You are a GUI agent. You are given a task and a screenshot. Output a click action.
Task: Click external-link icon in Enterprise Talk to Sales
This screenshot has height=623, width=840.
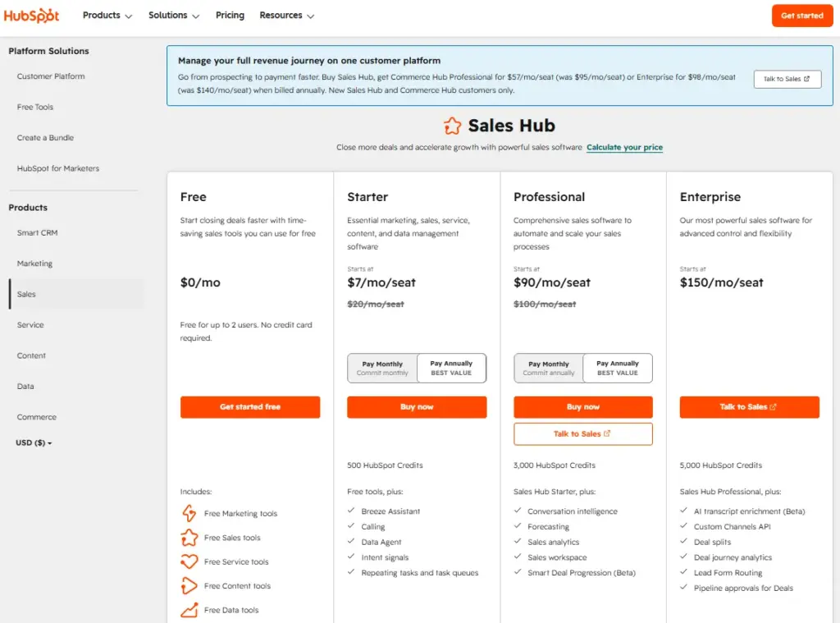pos(773,407)
